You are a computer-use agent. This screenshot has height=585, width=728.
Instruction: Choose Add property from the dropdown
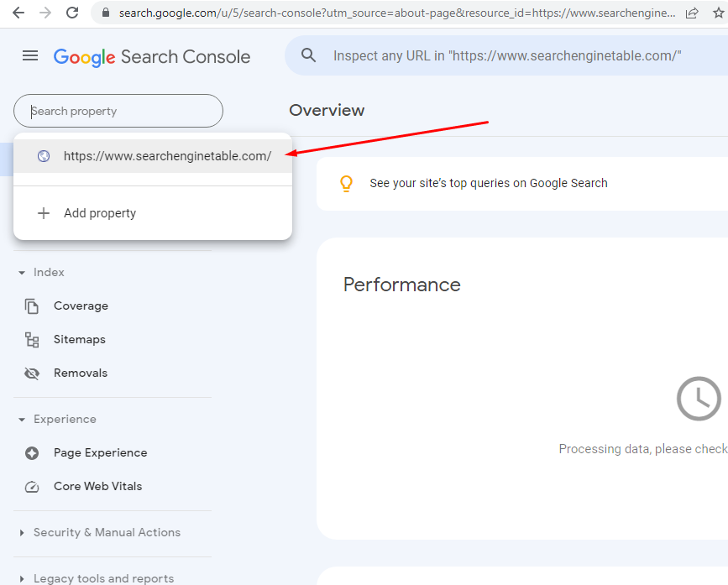click(x=99, y=213)
